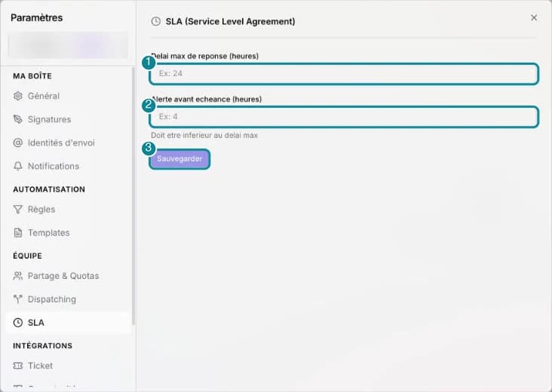Screen dimensions: 552x392
Task: Click the clock icon in SLA panel header
Action: pos(155,21)
